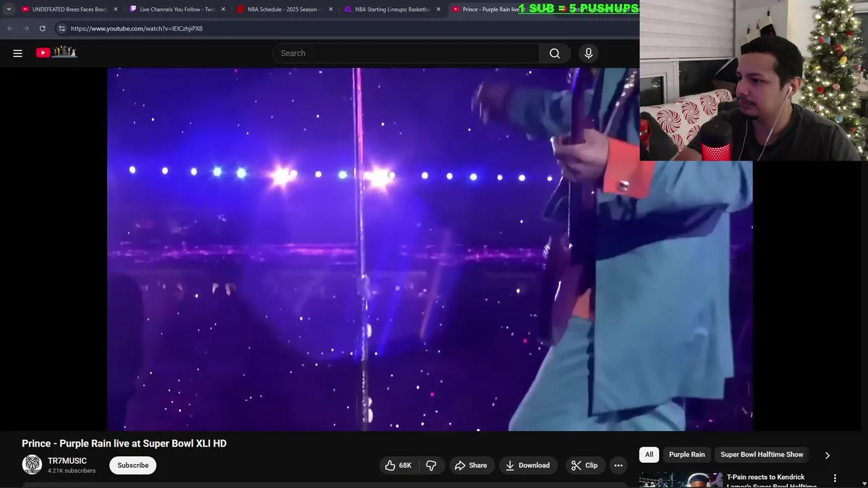Show more filter chips with right chevron
The image size is (868, 488).
[827, 455]
